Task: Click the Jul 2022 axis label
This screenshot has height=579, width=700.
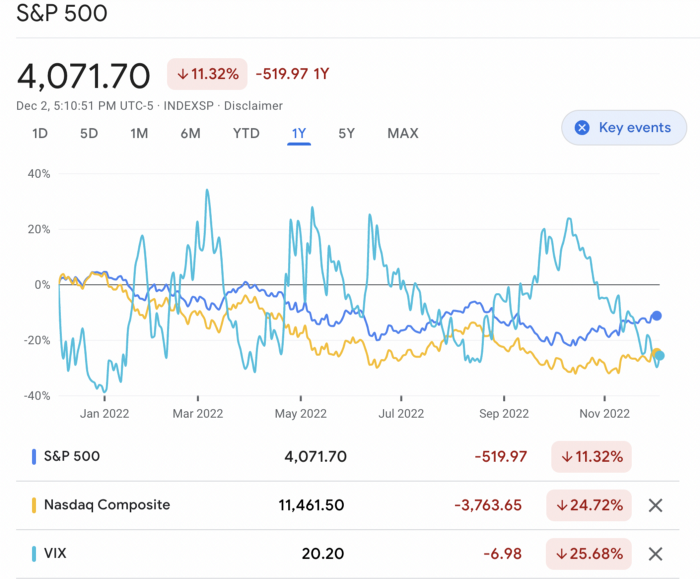Action: click(x=401, y=414)
